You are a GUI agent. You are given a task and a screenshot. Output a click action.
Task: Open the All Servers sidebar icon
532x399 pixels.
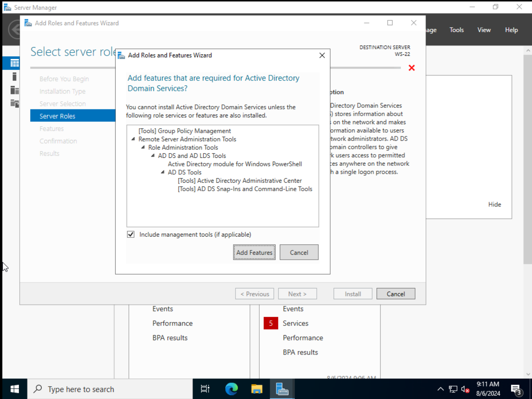(x=15, y=90)
